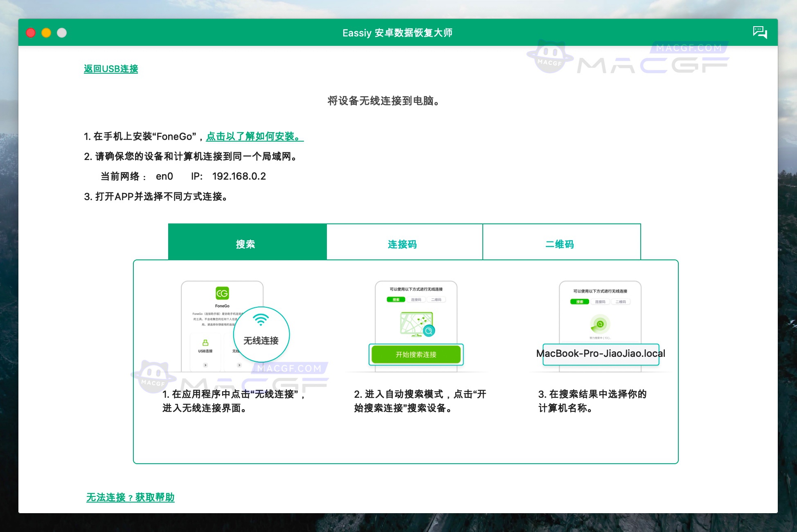Click the green FoneGo app icon

pyautogui.click(x=222, y=293)
